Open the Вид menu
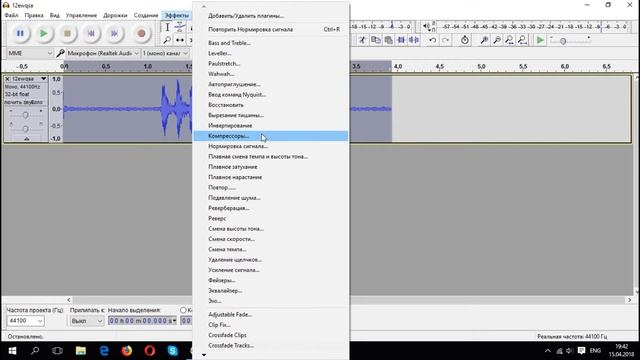 click(55, 15)
